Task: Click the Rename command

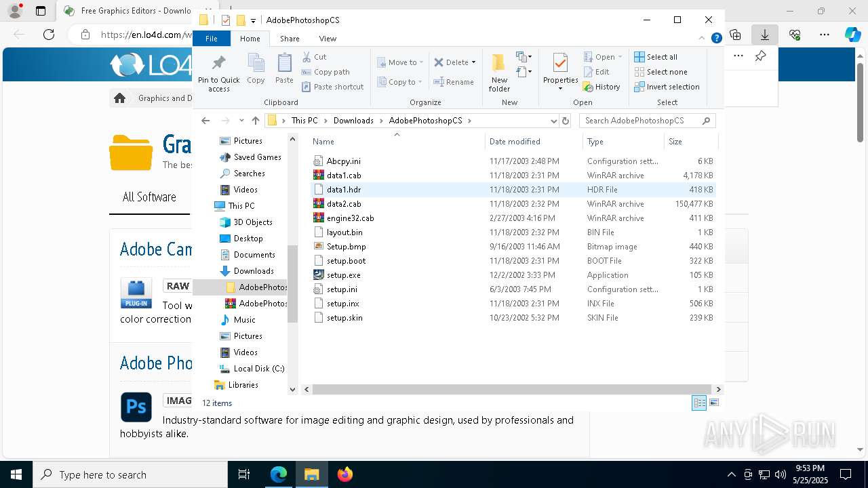Action: pos(454,82)
